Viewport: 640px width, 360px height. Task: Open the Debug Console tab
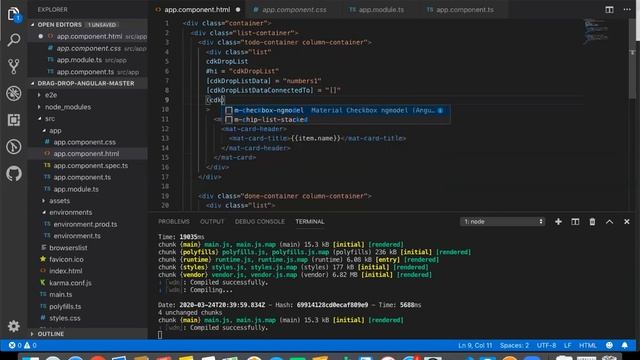260,222
